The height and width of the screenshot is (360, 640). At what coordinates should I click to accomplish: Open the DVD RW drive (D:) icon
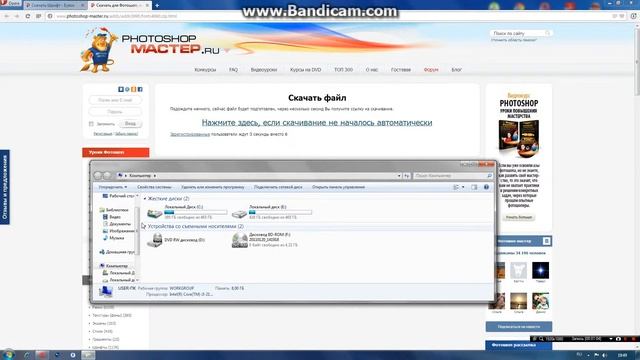coord(155,240)
